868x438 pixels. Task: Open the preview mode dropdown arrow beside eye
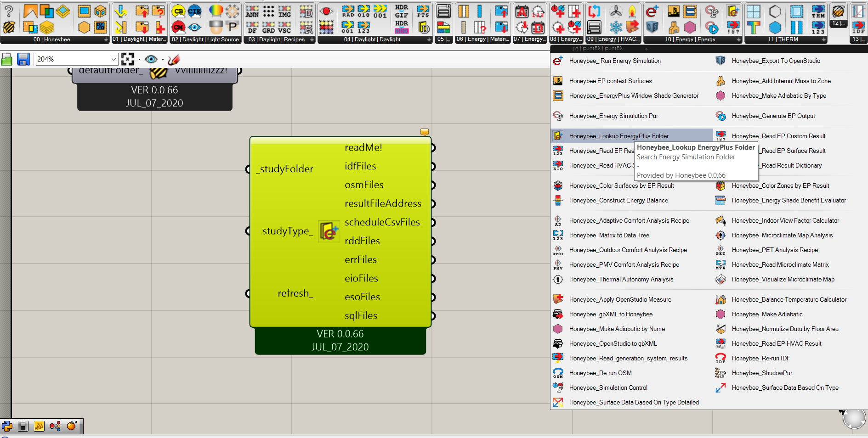163,59
